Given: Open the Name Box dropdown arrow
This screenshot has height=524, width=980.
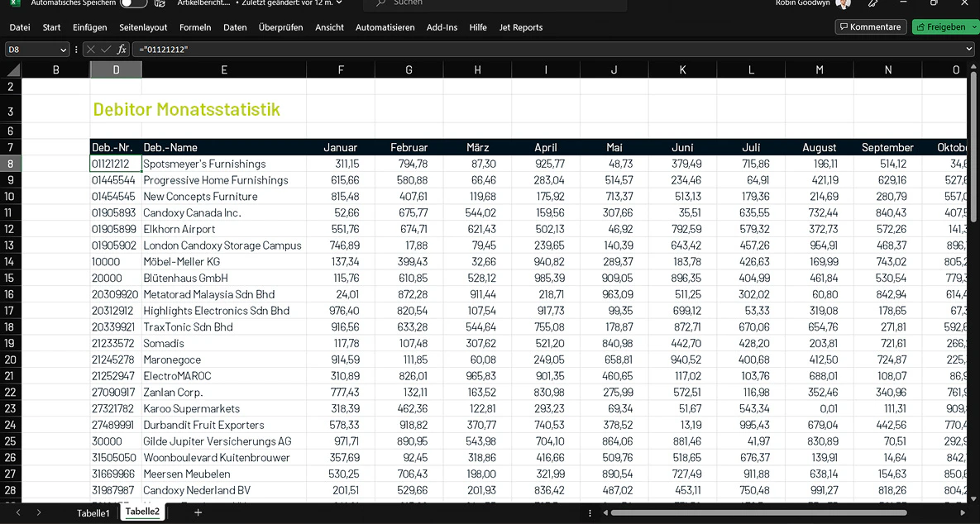Looking at the screenshot, I should tap(63, 50).
